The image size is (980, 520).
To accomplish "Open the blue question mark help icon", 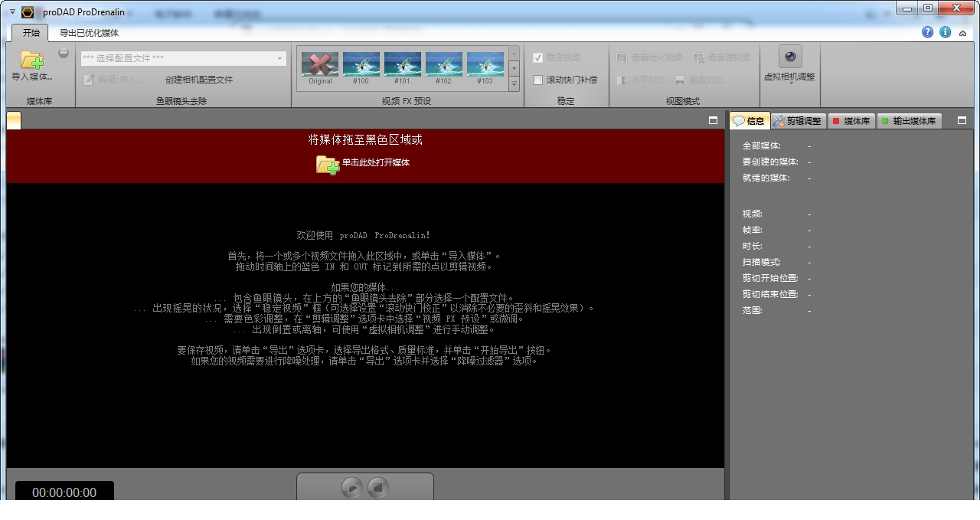I will pyautogui.click(x=927, y=32).
